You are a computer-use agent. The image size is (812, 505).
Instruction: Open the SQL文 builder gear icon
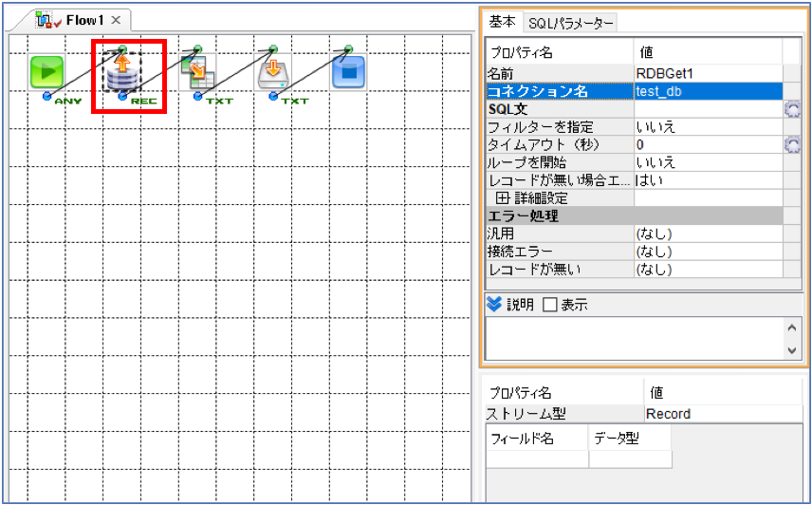tap(792, 109)
